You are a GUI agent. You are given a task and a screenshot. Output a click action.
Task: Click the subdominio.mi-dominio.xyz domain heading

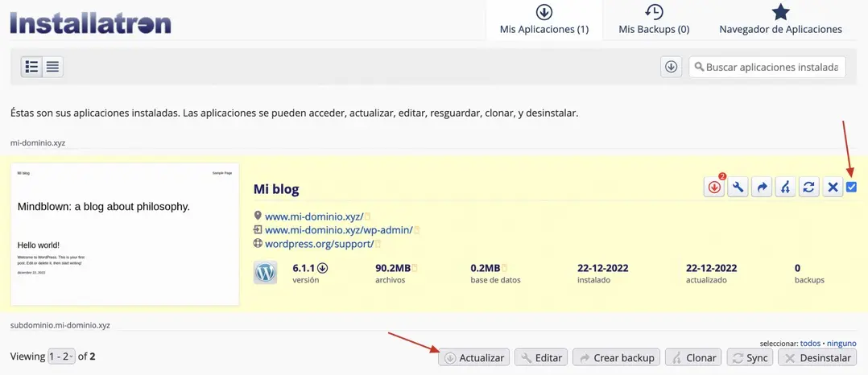pyautogui.click(x=60, y=325)
